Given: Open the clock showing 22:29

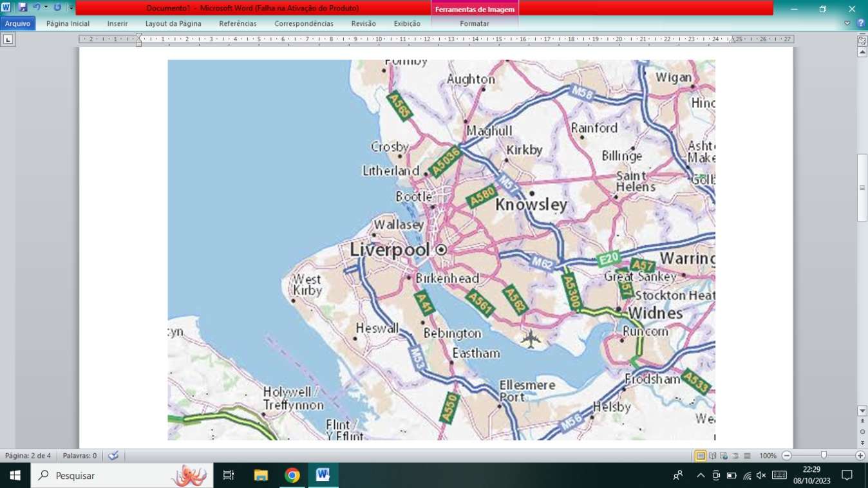Looking at the screenshot, I should point(812,476).
